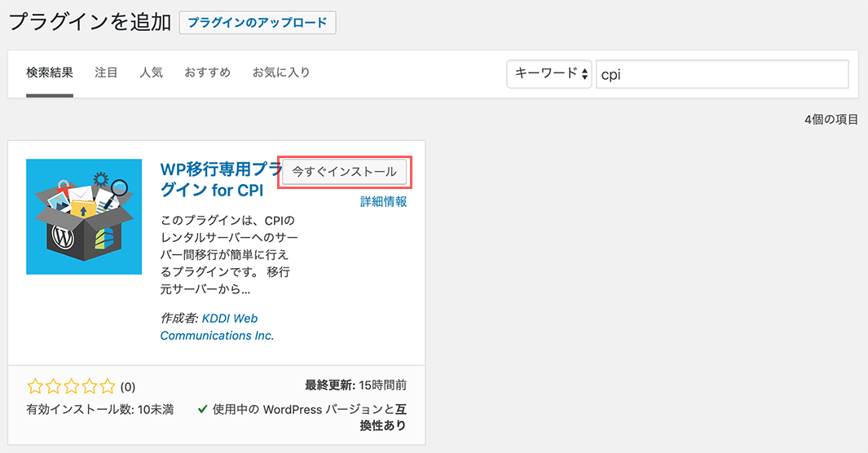Image resolution: width=868 pixels, height=453 pixels.
Task: Click the 今すぐインストール install button
Action: (344, 172)
